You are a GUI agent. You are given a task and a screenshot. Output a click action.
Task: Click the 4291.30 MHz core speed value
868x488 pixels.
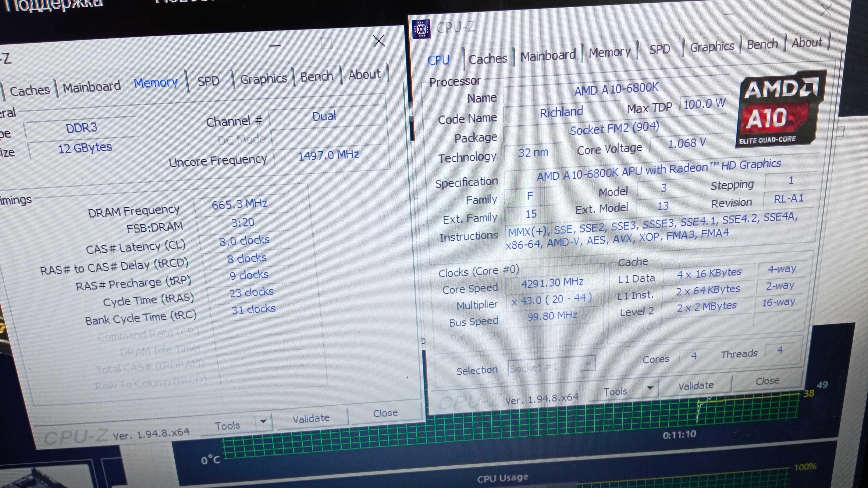pos(552,283)
